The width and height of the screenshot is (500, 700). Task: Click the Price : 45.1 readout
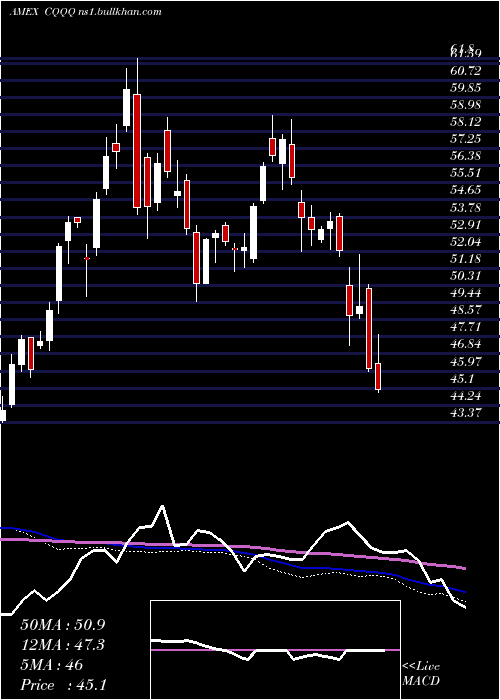(x=63, y=685)
